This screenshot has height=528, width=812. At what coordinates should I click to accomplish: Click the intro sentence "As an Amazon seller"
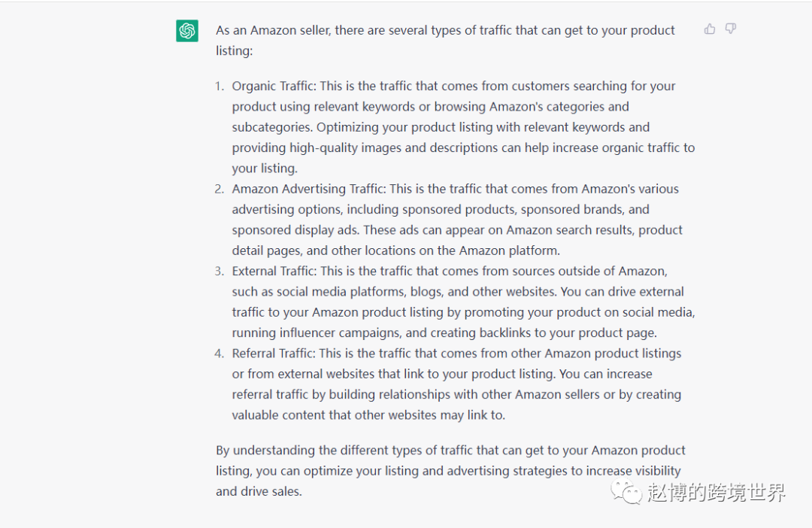point(273,31)
